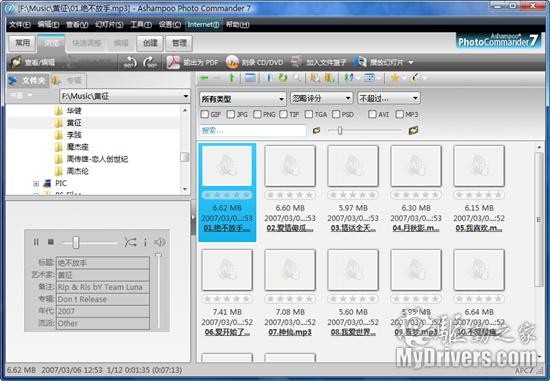The image size is (550, 381).
Task: Select the 李玟 folder in tree
Action: point(74,135)
